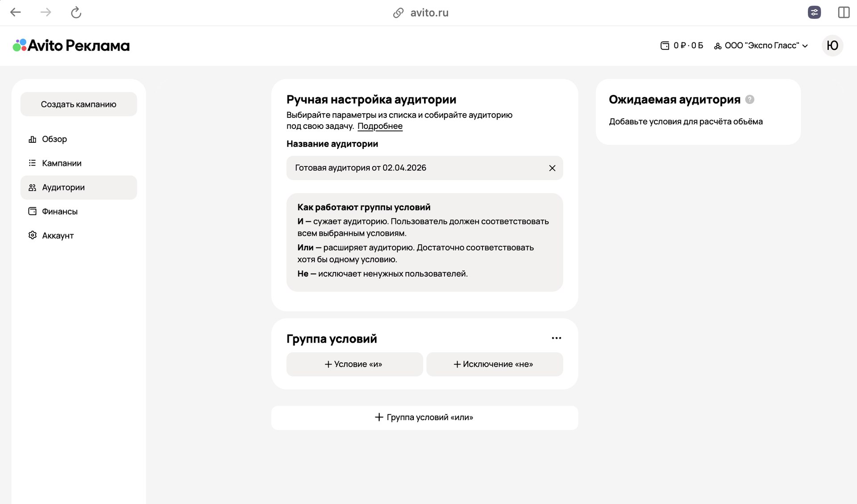The width and height of the screenshot is (857, 504).
Task: Open the Обзор section in sidebar
Action: pyautogui.click(x=54, y=139)
